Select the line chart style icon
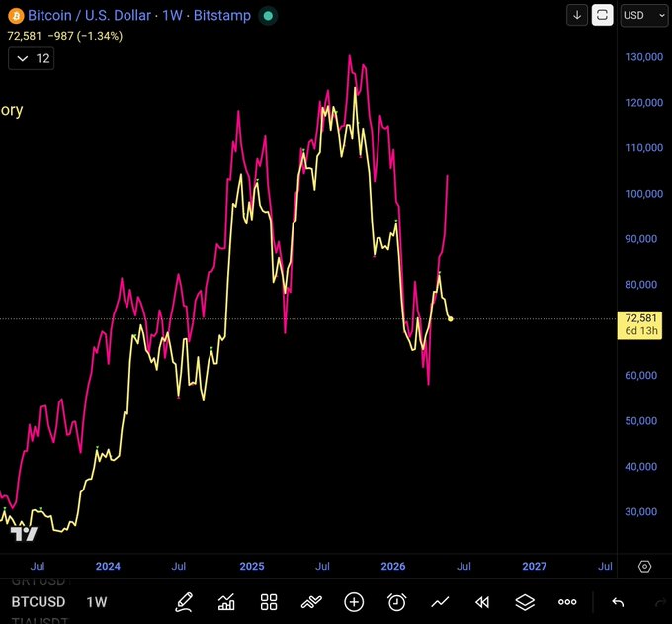 tap(440, 602)
